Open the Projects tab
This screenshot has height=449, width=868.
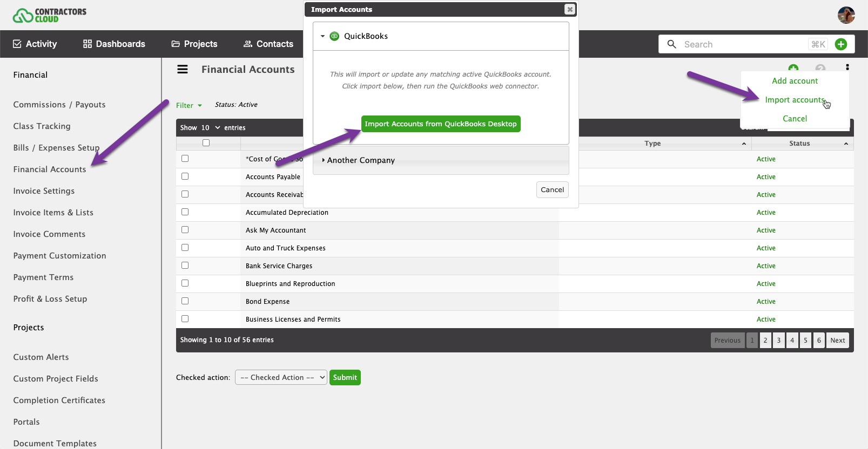pos(194,44)
